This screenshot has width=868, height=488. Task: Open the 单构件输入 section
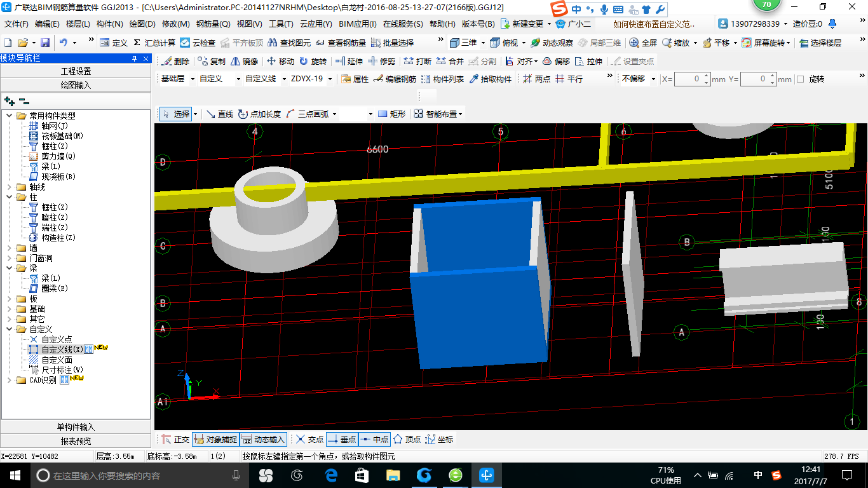pos(76,427)
